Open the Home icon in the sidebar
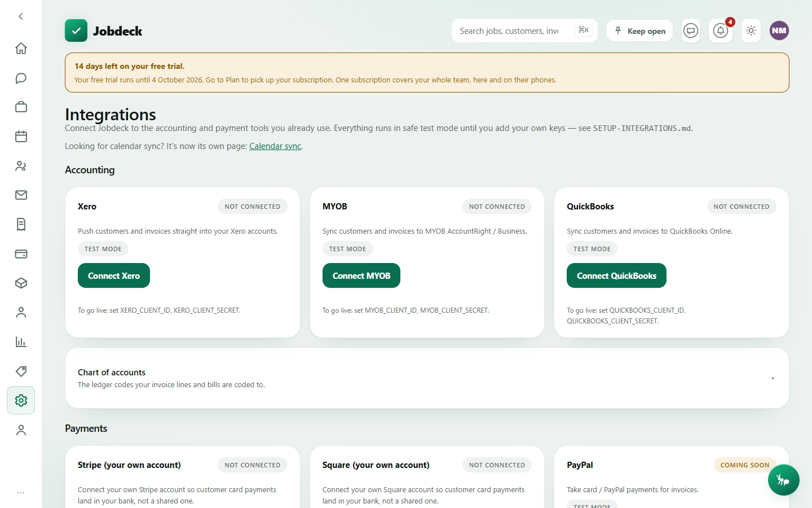 coord(21,49)
